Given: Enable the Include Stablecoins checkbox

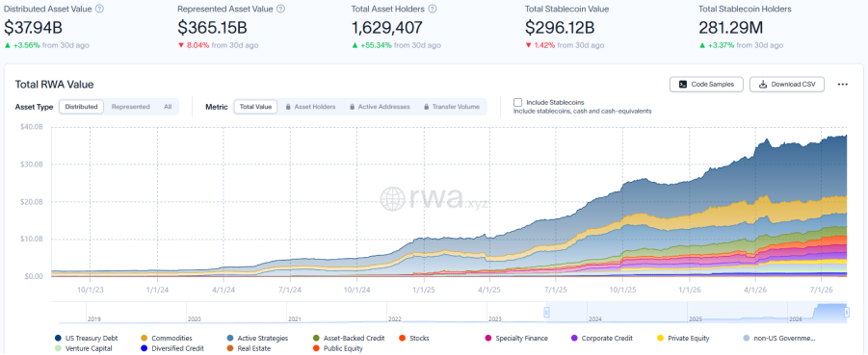Looking at the screenshot, I should [517, 102].
